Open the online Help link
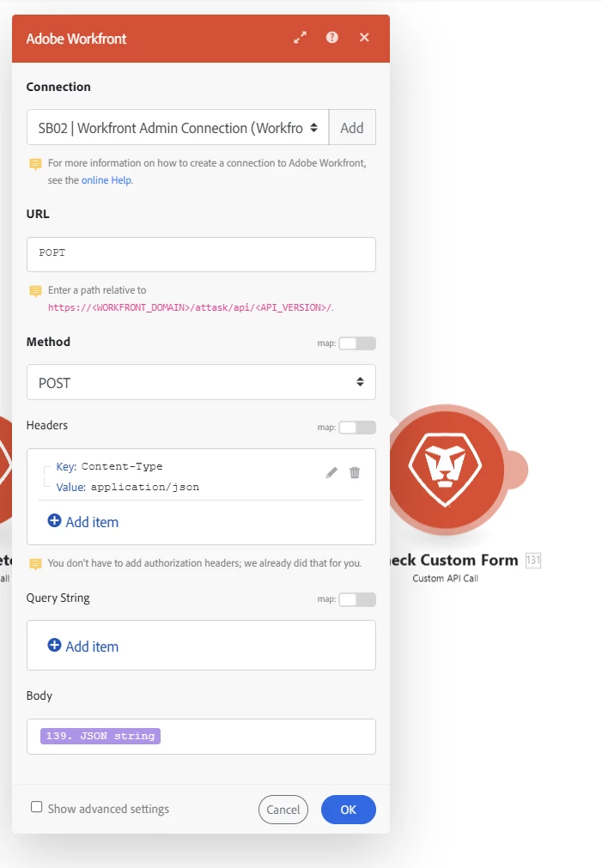The image size is (602, 868). coord(106,180)
